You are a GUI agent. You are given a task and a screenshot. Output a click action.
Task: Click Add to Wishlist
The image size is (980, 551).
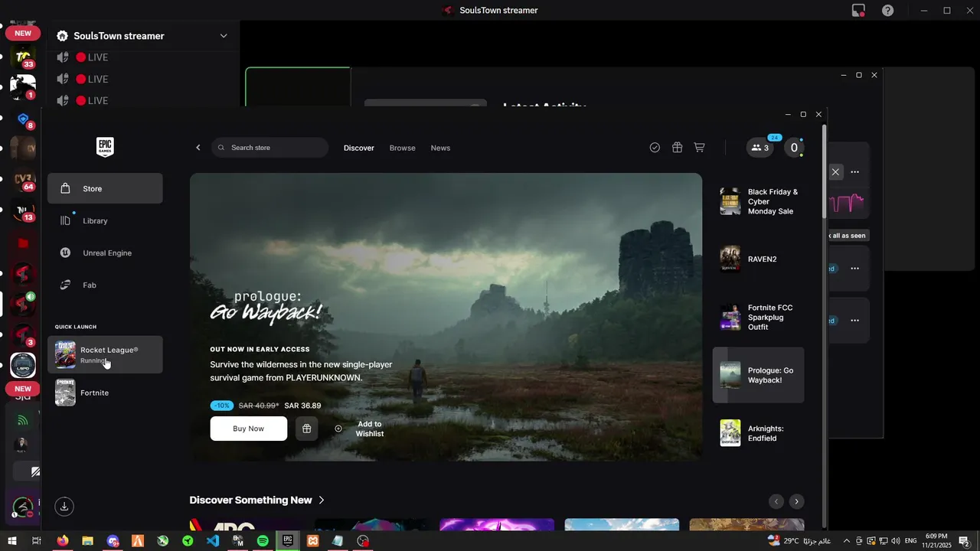[x=360, y=429]
